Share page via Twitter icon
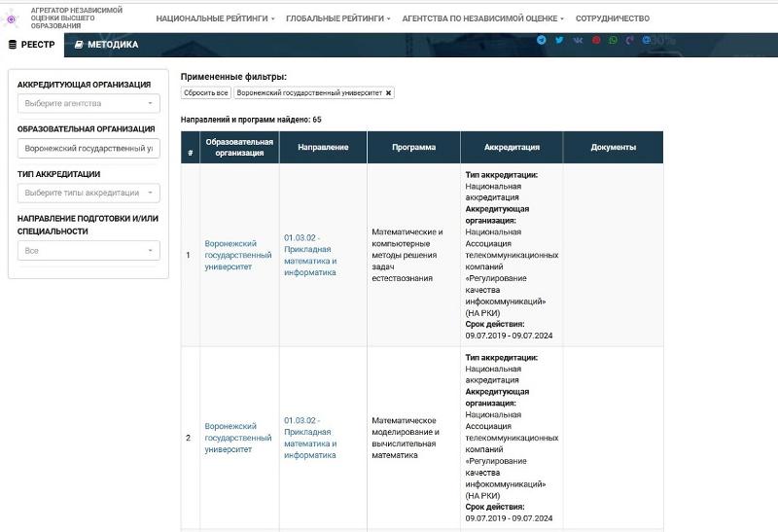Viewport: 778px width, 532px height. [x=559, y=40]
